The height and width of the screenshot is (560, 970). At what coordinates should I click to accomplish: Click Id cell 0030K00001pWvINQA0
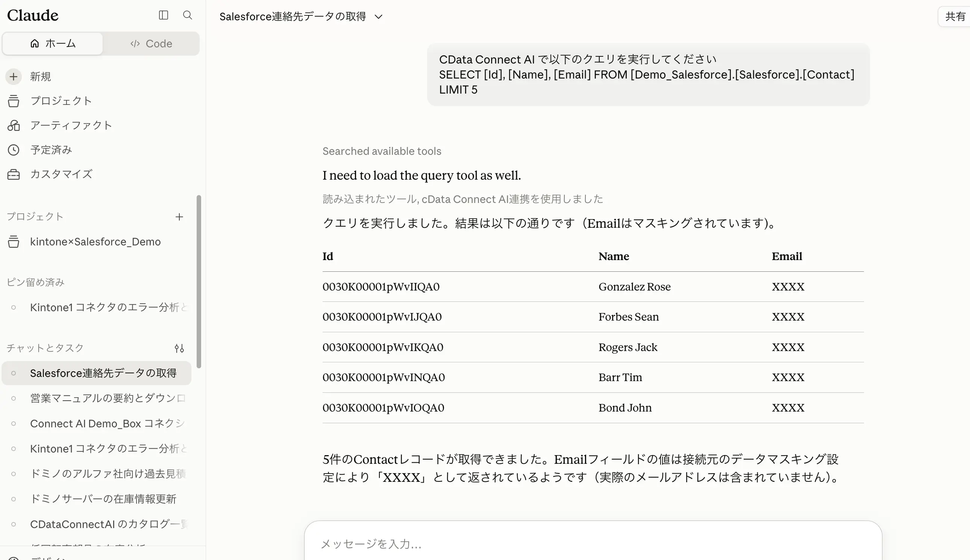(x=383, y=377)
